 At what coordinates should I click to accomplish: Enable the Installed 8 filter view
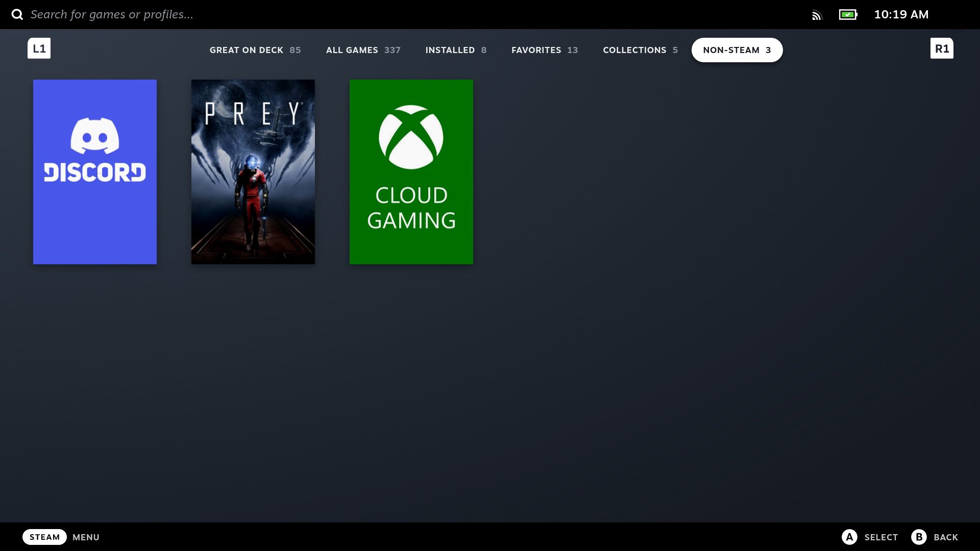click(456, 50)
